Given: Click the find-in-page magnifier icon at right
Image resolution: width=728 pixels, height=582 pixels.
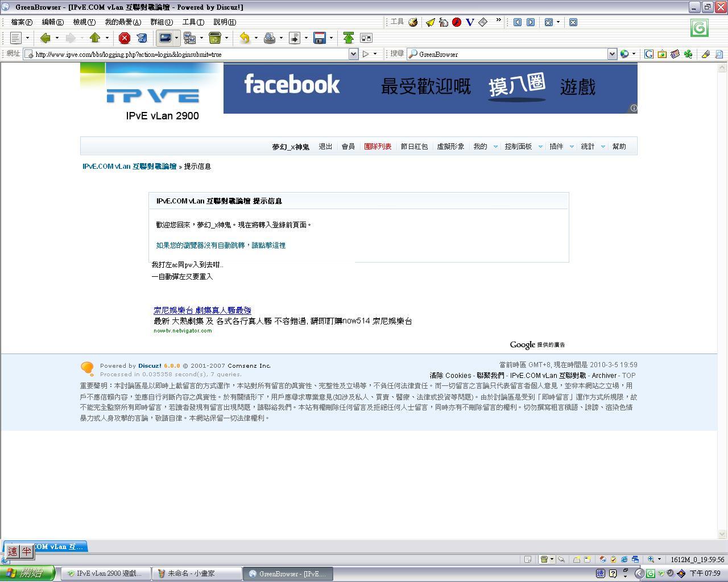Looking at the screenshot, I should pos(719,54).
